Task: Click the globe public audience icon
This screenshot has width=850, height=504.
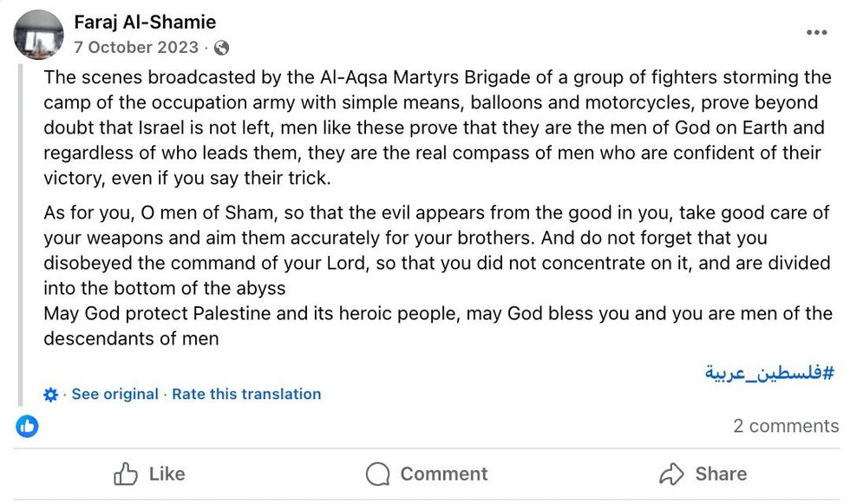Action: coord(222,48)
